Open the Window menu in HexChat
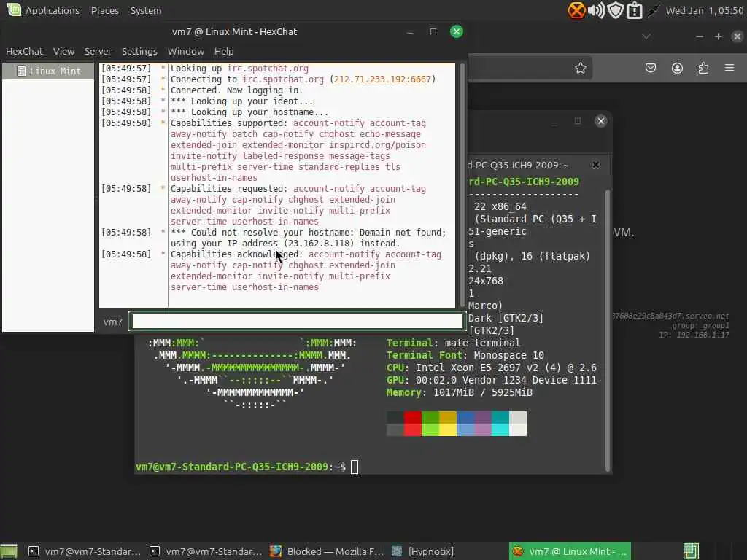Image resolution: width=747 pixels, height=560 pixels. pyautogui.click(x=186, y=52)
